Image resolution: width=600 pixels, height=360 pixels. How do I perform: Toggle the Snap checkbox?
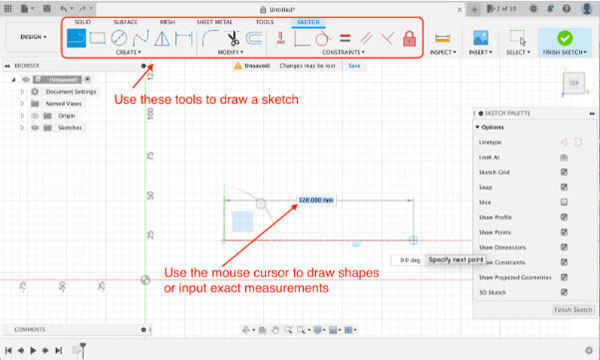click(x=564, y=187)
